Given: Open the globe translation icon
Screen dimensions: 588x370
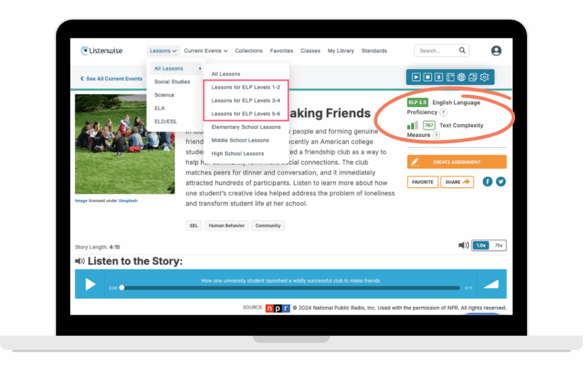Looking at the screenshot, I should [462, 77].
